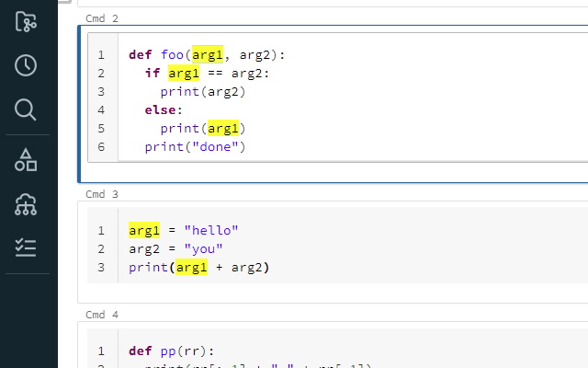Select the Cmd 2 cell label
588x368 pixels.
[x=102, y=18]
